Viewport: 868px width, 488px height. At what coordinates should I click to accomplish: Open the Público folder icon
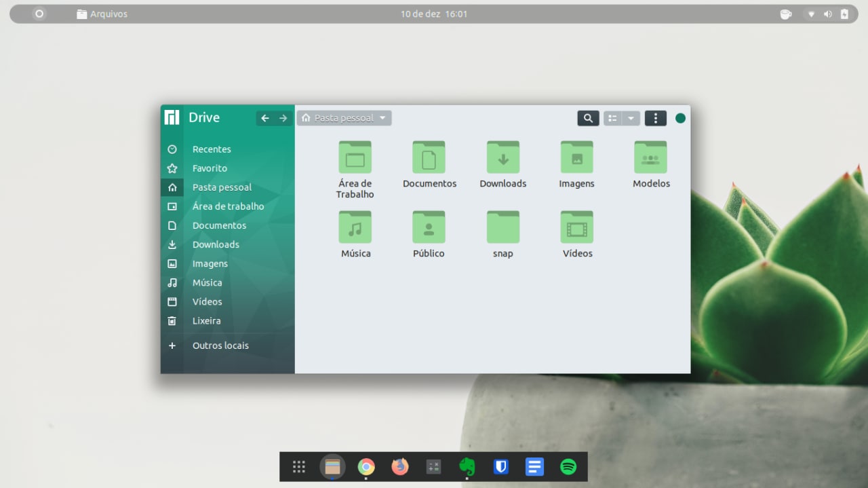click(x=429, y=227)
